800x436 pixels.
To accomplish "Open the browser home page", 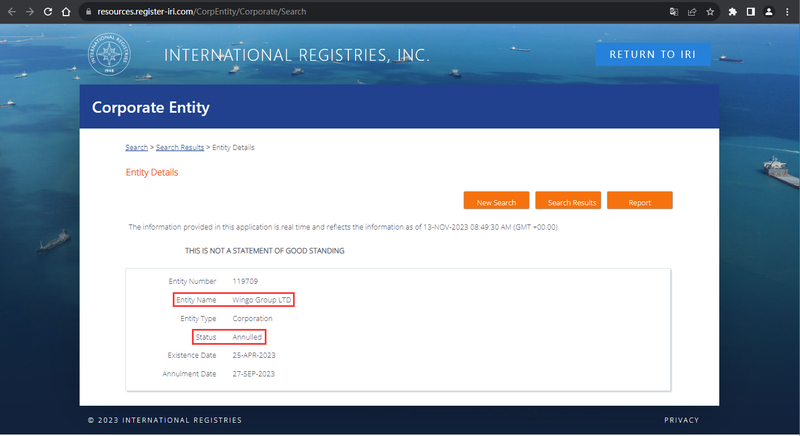I will pyautogui.click(x=66, y=12).
